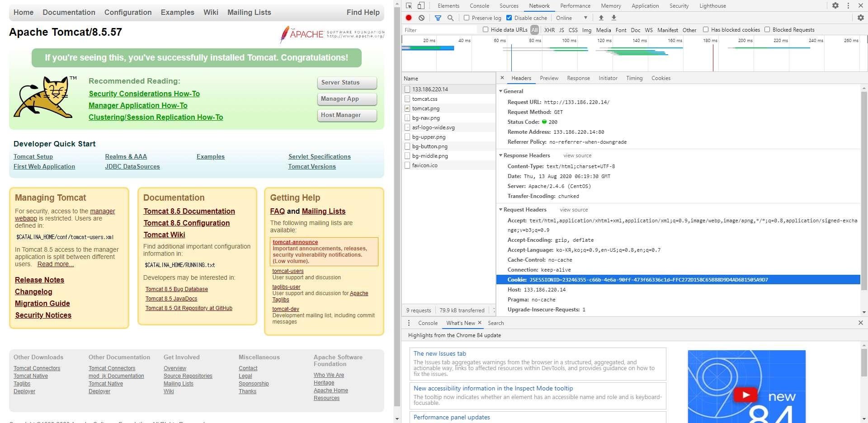868x423 pixels.
Task: Collapse the Request Headers section
Action: coord(501,210)
